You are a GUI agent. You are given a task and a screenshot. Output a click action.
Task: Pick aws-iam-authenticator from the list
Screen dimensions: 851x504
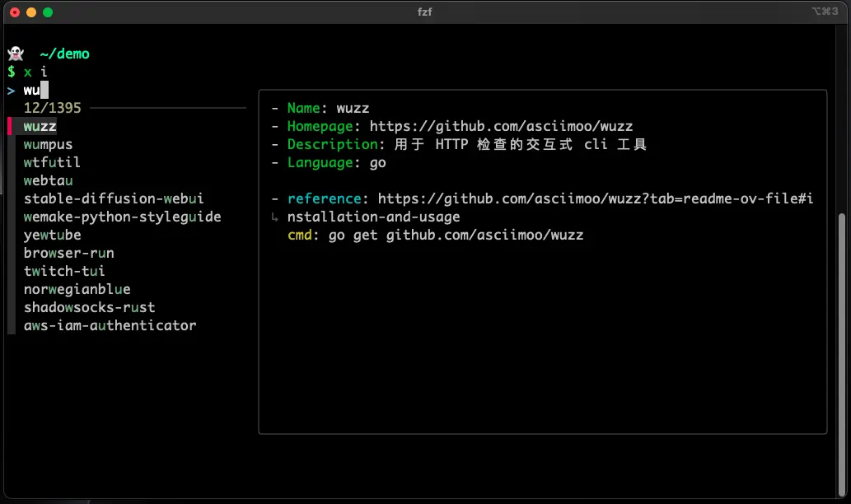click(x=110, y=325)
